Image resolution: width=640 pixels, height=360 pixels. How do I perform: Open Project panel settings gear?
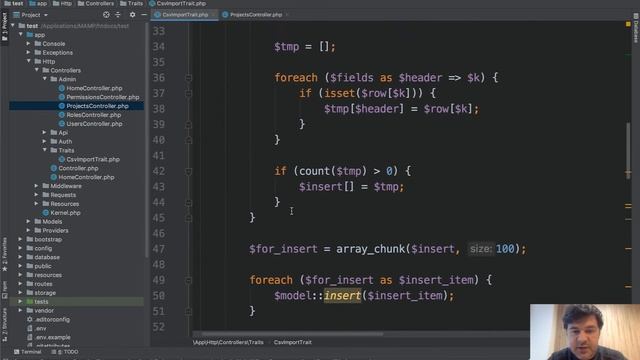[132, 15]
